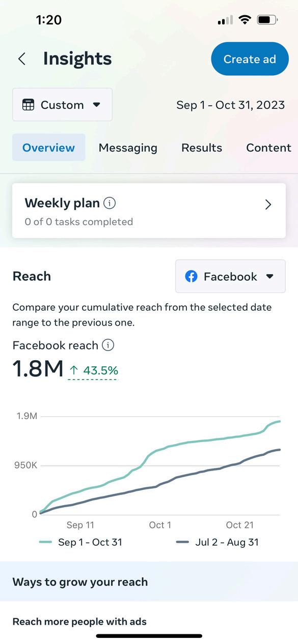Viewport: 298px width, 644px height.
Task: Switch to the Messaging tab
Action: pyautogui.click(x=128, y=148)
